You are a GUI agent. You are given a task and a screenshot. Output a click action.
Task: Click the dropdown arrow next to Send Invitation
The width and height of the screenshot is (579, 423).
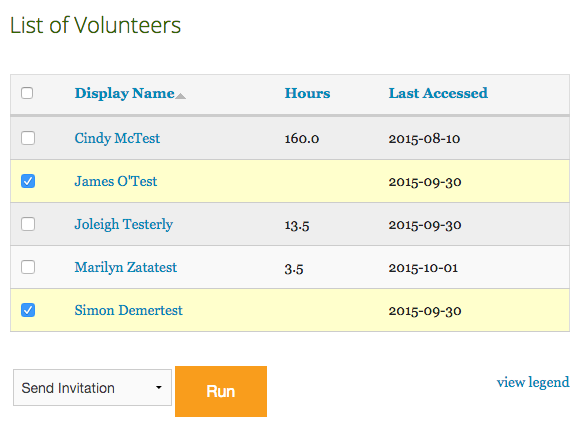pyautogui.click(x=159, y=388)
